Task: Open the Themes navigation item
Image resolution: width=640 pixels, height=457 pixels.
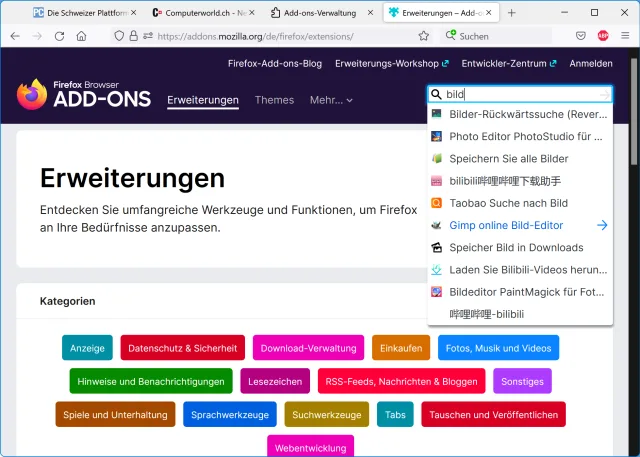Action: point(274,100)
